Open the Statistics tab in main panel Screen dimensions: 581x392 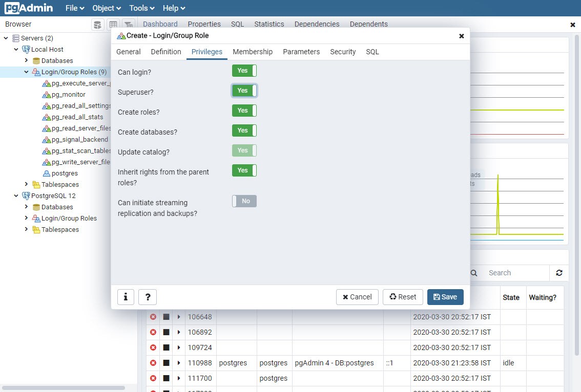pos(269,24)
